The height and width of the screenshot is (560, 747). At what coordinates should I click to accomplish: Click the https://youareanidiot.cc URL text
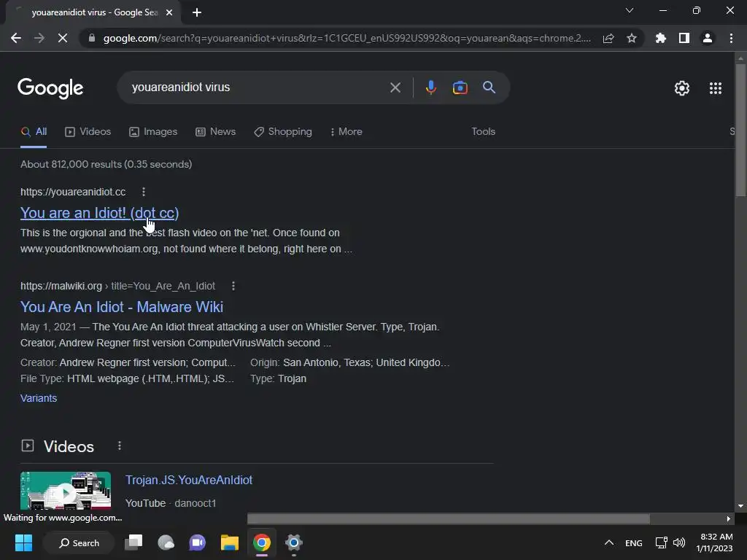[73, 192]
